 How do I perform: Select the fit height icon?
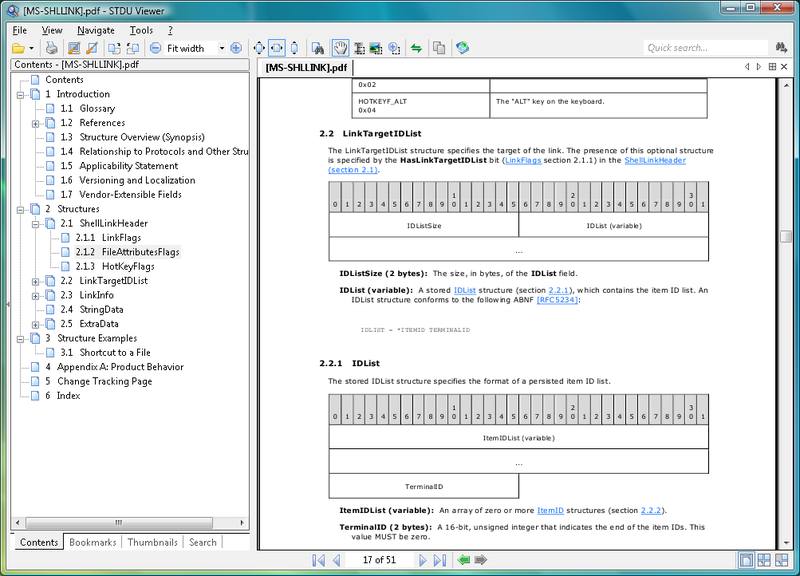click(294, 48)
